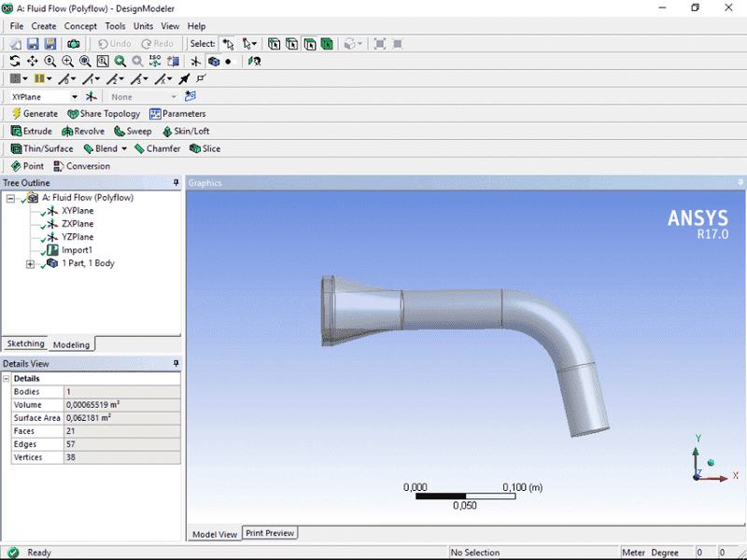Viewport: 747px width, 560px height.
Task: Toggle the Display Plane axes button
Action: [x=196, y=62]
